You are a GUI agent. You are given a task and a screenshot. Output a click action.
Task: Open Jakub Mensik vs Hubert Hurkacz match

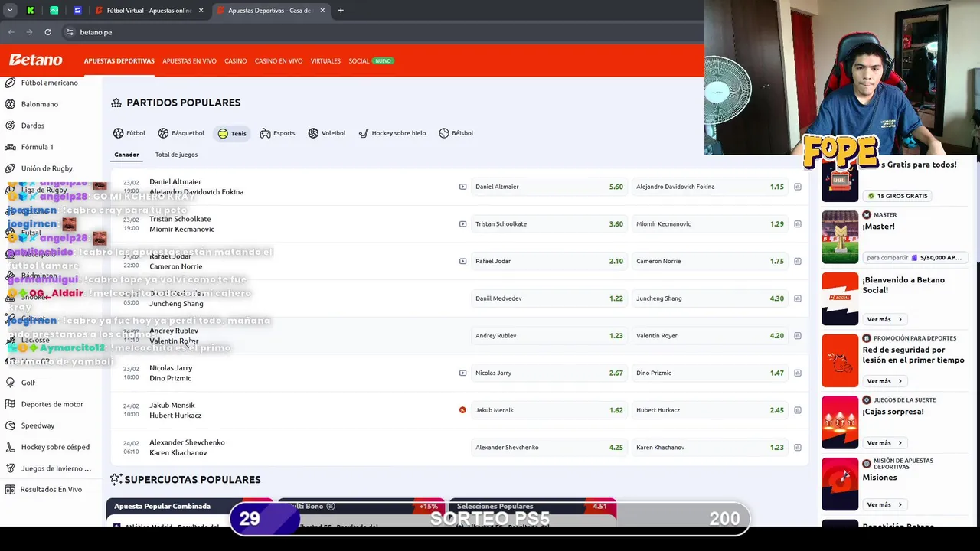click(x=175, y=410)
